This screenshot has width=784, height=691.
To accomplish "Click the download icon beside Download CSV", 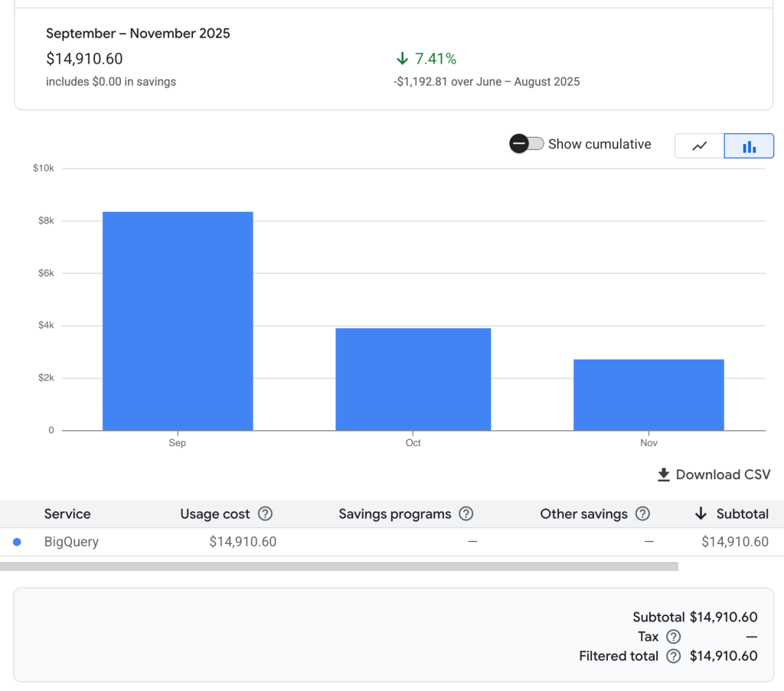I will pyautogui.click(x=662, y=474).
